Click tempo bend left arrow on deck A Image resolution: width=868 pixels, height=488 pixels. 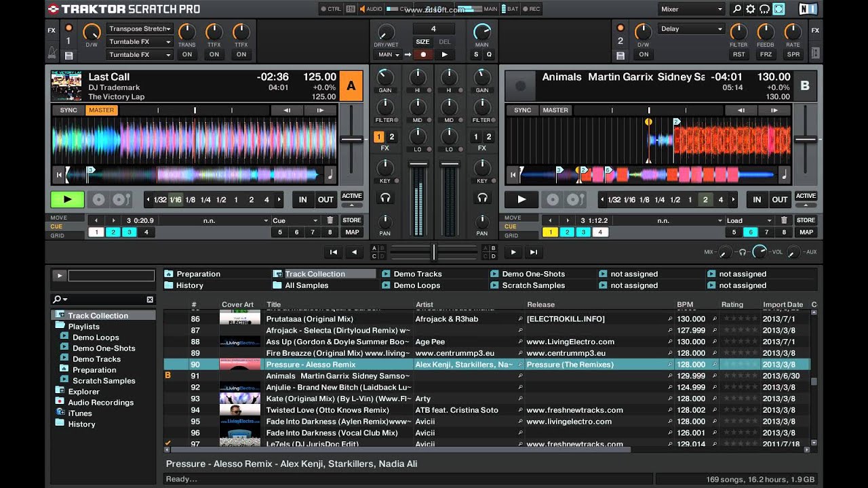[287, 110]
